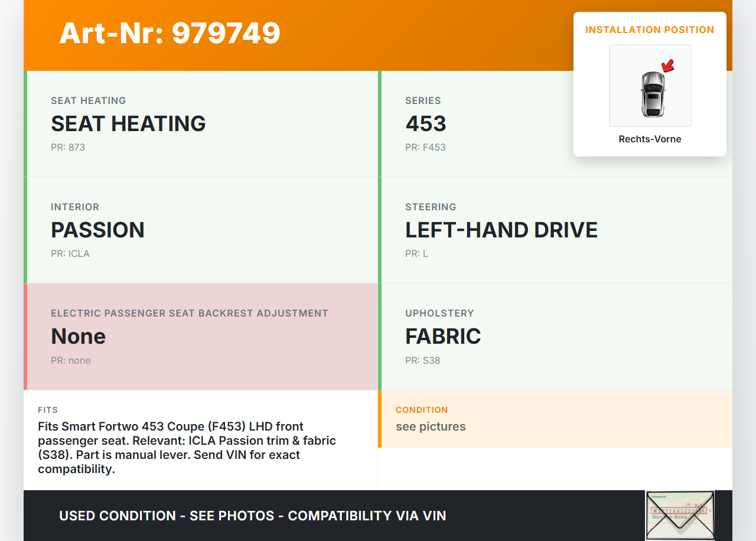The height and width of the screenshot is (541, 756).
Task: Click the Series 453 attribute card
Action: click(x=472, y=124)
